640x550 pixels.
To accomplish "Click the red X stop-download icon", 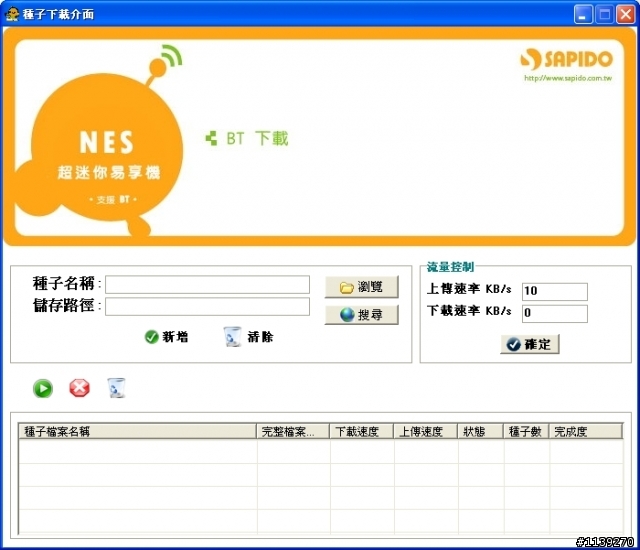I will pyautogui.click(x=79, y=388).
